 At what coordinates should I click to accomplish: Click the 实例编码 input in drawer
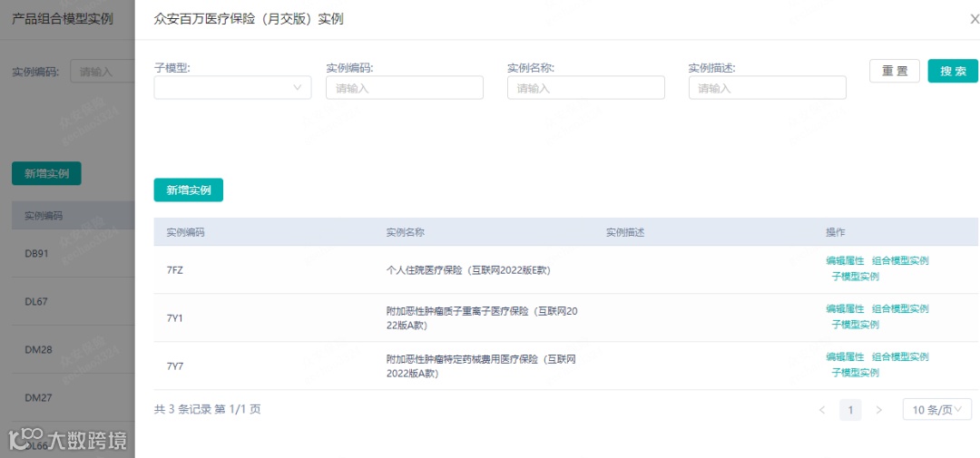(405, 87)
